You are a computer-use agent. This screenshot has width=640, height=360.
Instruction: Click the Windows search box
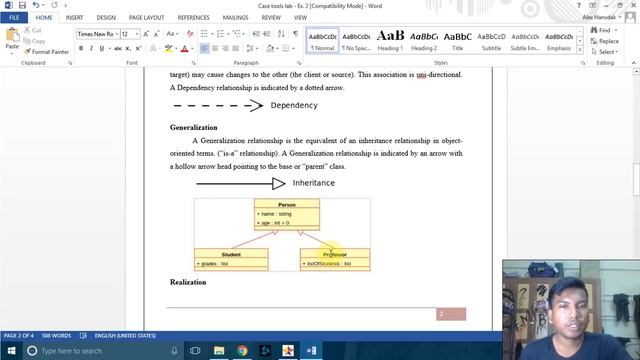[102, 351]
